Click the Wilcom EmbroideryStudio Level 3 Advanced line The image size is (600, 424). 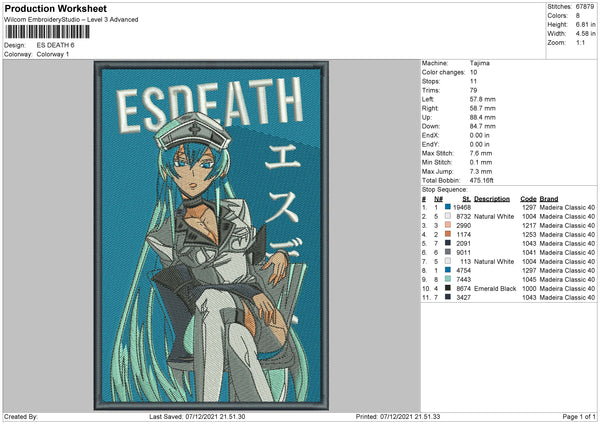click(71, 20)
